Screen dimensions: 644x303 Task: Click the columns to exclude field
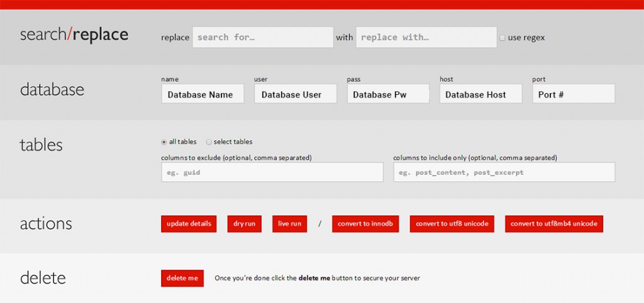(272, 172)
